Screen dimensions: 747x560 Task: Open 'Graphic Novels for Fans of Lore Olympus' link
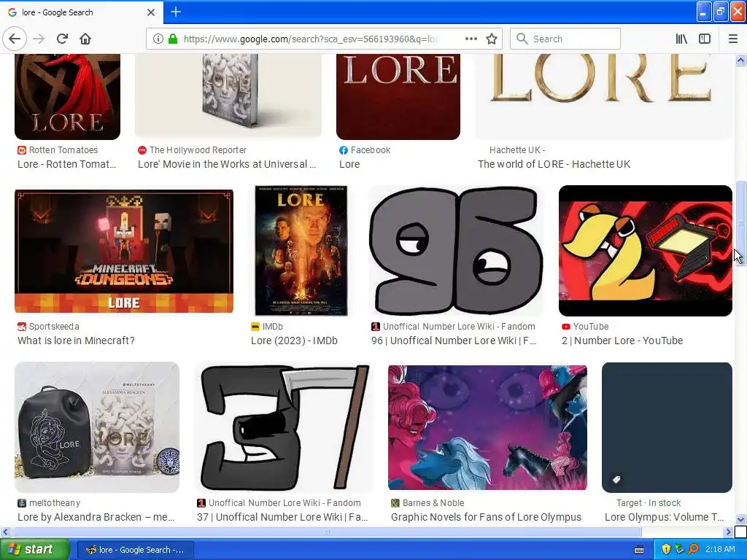tap(486, 517)
